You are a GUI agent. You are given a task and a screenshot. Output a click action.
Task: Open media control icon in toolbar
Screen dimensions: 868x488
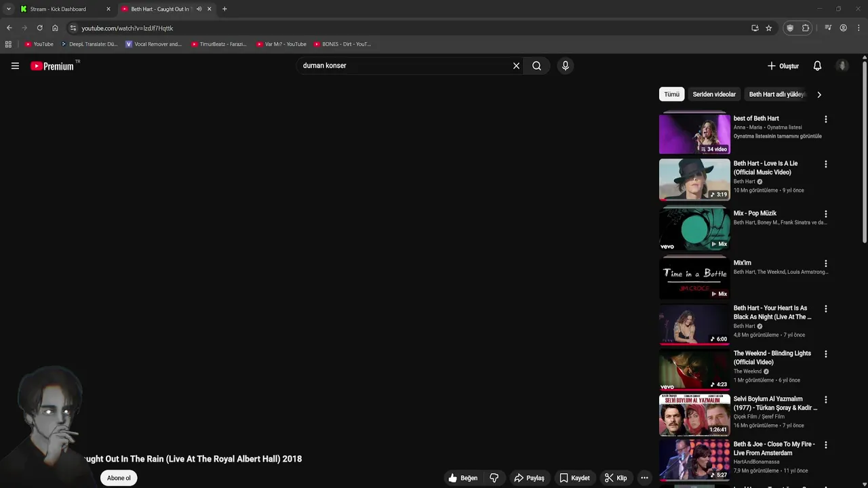click(828, 28)
